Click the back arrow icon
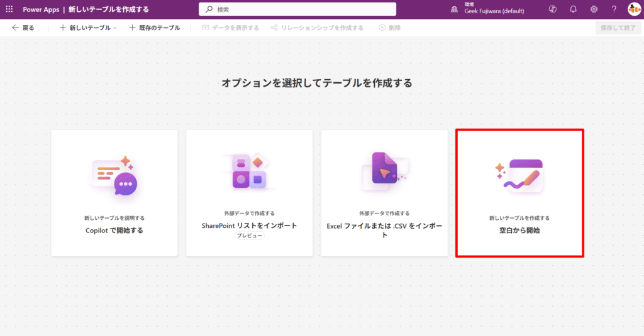 [15, 28]
